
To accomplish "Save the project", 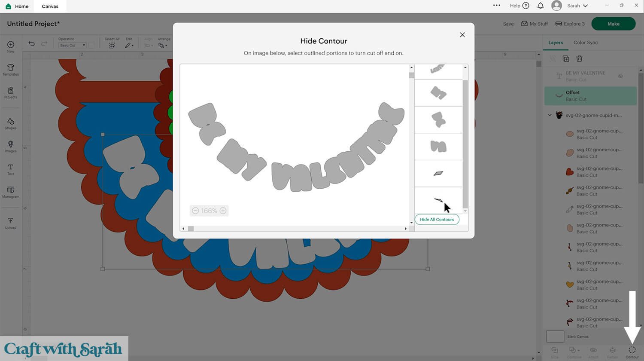I will tap(508, 24).
